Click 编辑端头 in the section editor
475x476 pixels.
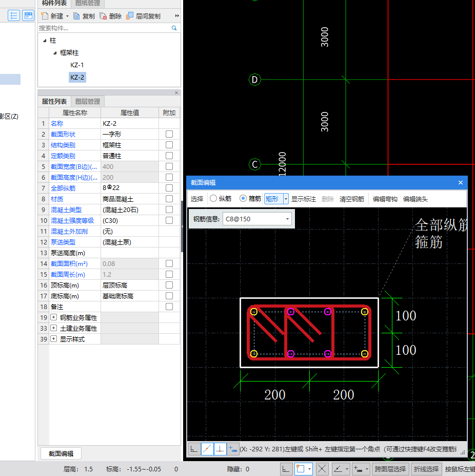(x=415, y=199)
